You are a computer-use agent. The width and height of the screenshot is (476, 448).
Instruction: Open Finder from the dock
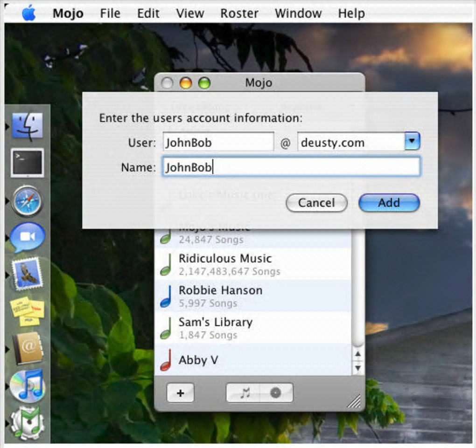pos(28,126)
